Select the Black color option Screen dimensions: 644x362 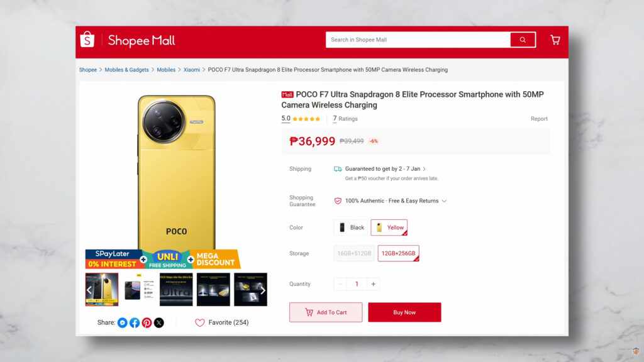pos(352,228)
